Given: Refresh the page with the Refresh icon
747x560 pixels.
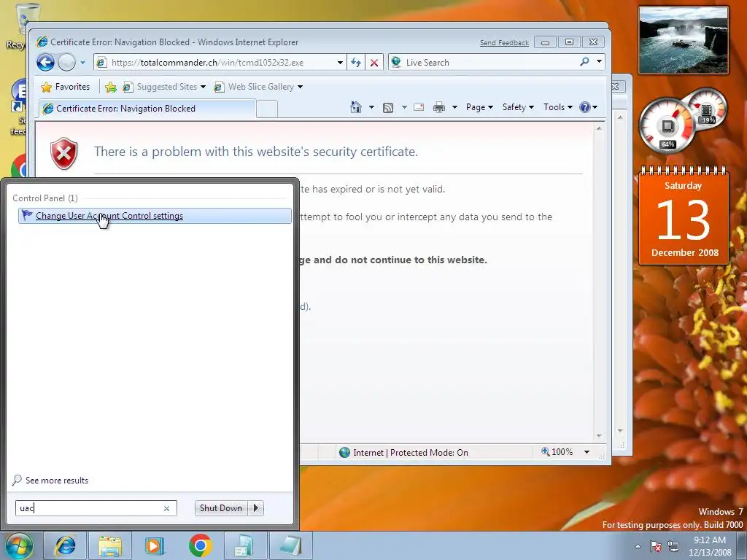Looking at the screenshot, I should (x=356, y=63).
